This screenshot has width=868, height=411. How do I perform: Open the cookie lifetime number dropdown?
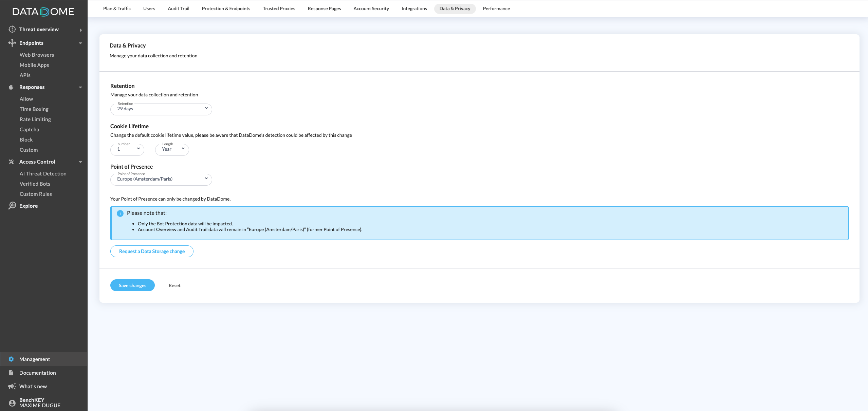(127, 150)
